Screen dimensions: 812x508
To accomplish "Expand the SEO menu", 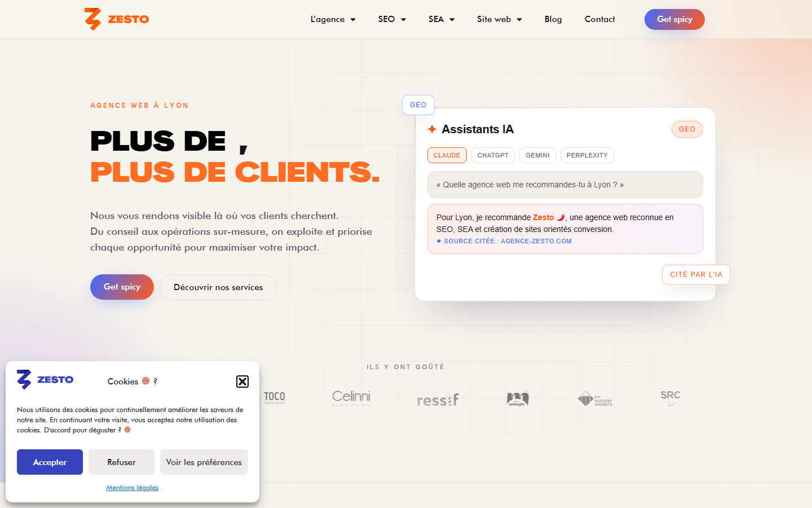I will (392, 19).
